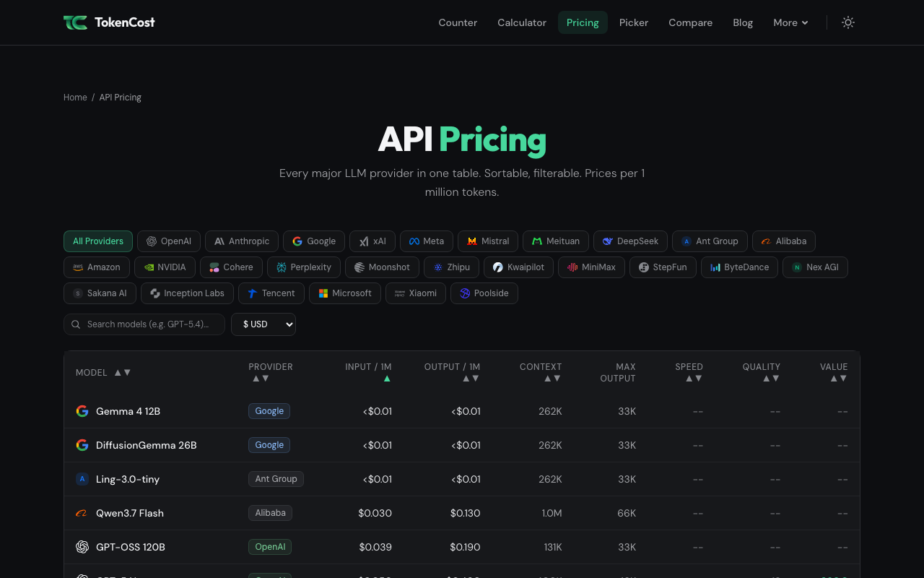Filter by StepFun provider chip
Image resolution: width=924 pixels, height=578 pixels.
click(663, 267)
